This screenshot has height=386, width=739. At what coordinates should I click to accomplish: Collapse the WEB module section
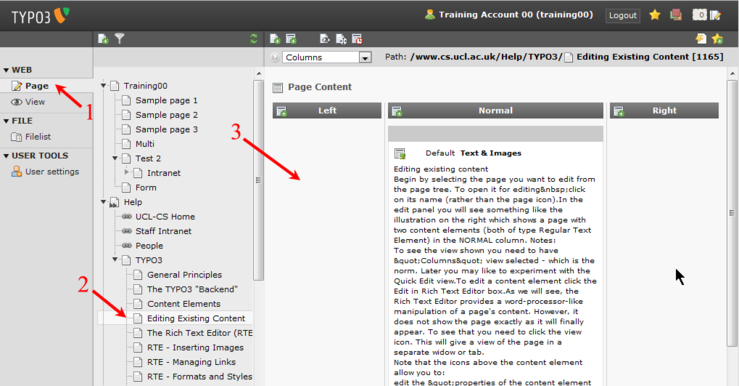[6, 70]
